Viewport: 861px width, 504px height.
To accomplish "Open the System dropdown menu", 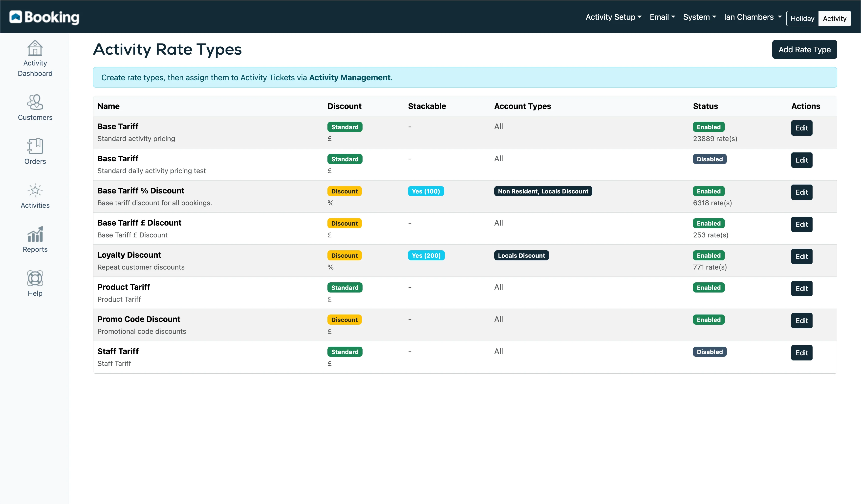I will (x=699, y=17).
